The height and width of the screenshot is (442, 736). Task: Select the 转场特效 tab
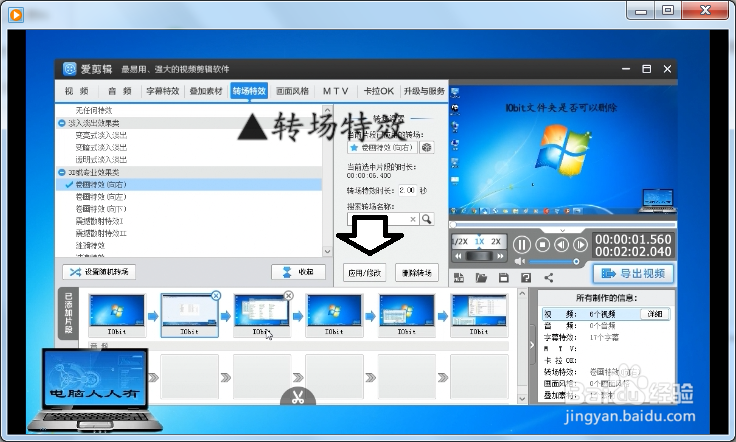coord(249,91)
